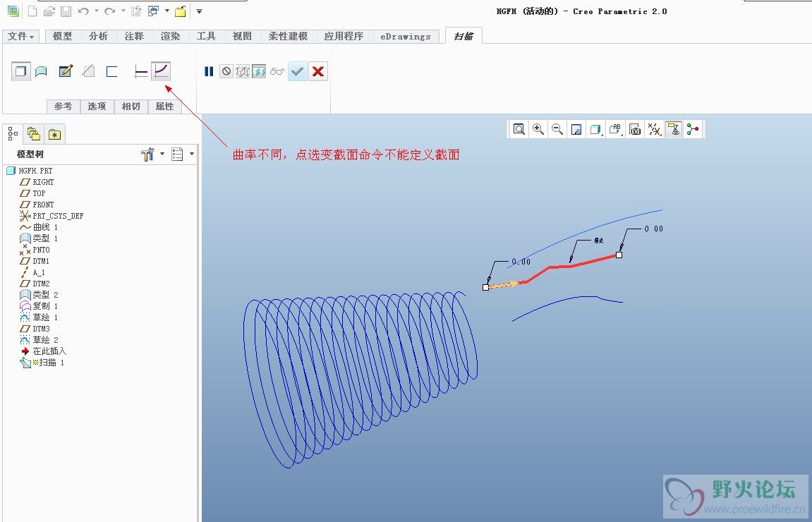Click the View Manager camera icon
The width and height of the screenshot is (812, 522).
click(x=635, y=130)
